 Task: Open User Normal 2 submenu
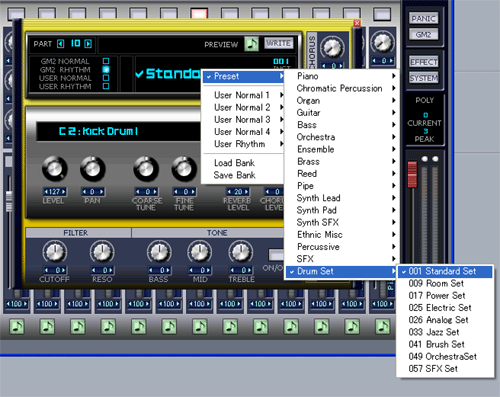(244, 107)
